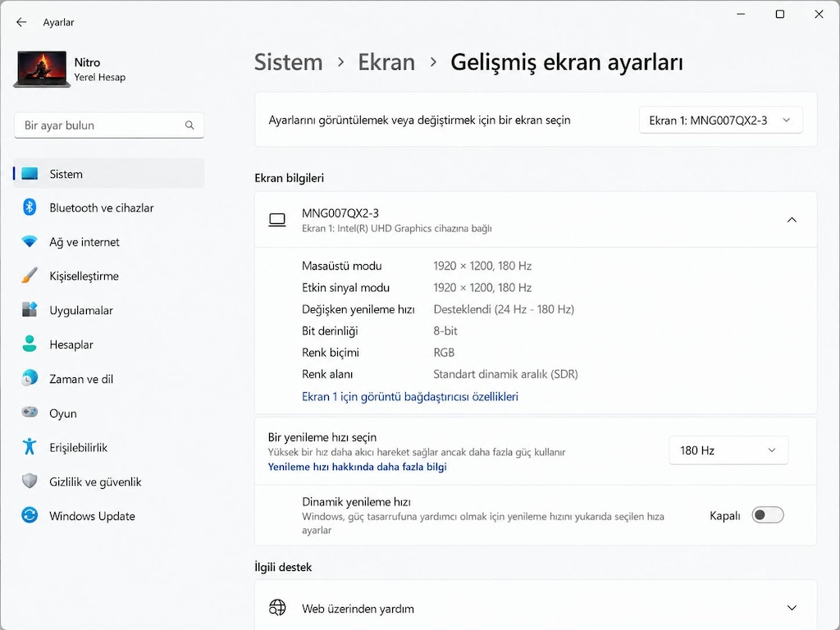This screenshot has height=630, width=840.
Task: Open the 'Ekran 1: MNG007QX2-3' display dropdown
Action: (x=720, y=120)
